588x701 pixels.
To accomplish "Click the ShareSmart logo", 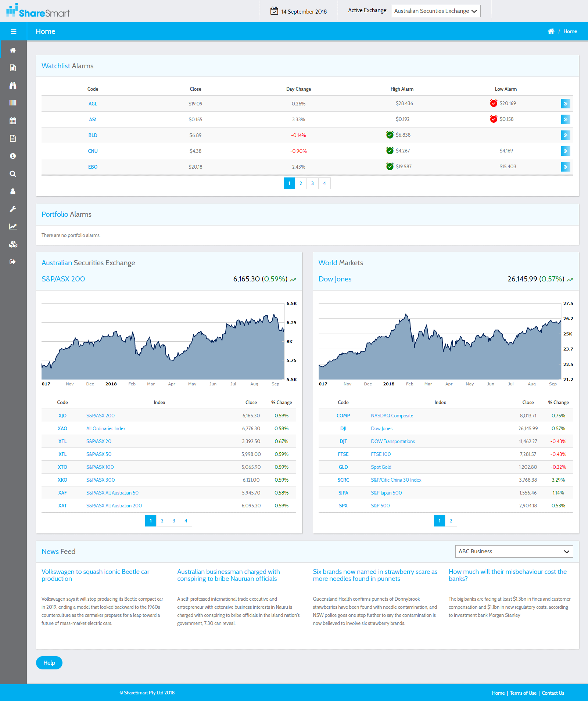I will click(38, 11).
